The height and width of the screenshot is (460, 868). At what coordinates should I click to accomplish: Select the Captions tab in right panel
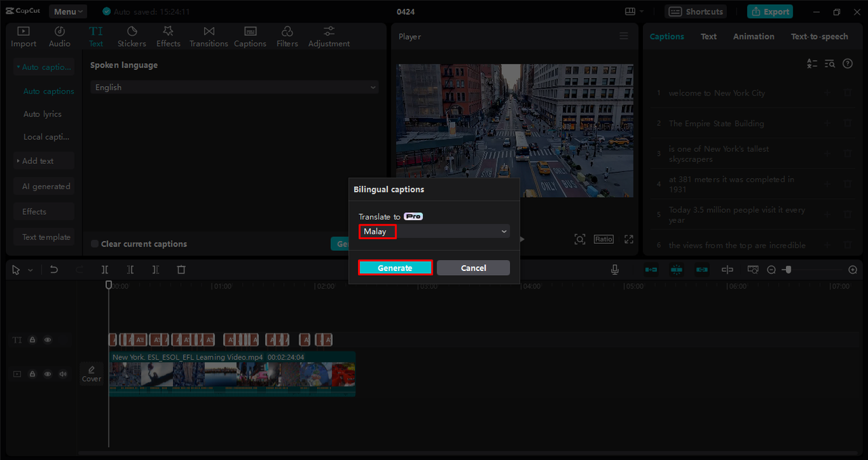click(x=667, y=37)
